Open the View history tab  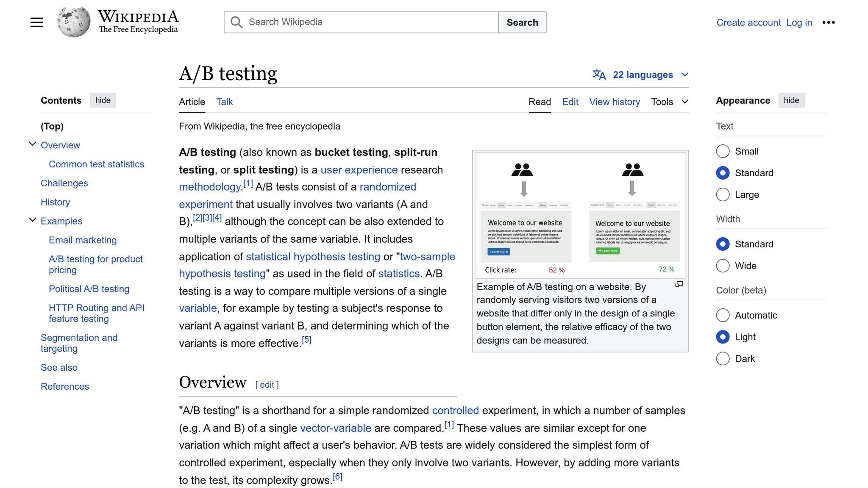click(x=615, y=102)
